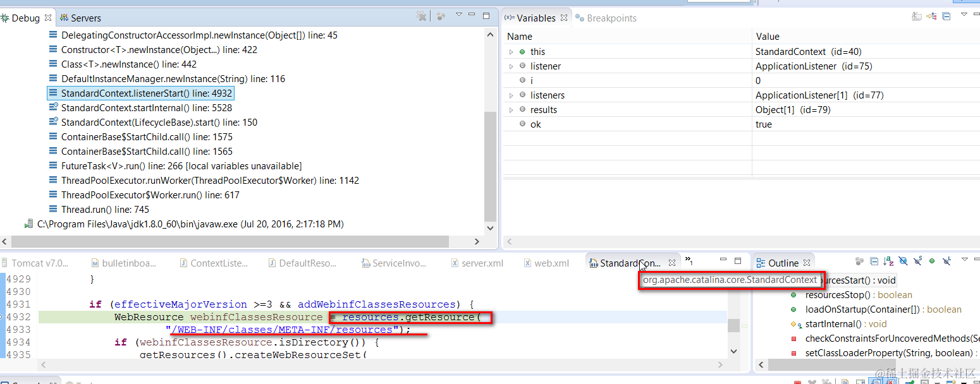
Task: Click the Name column header in Variables
Action: click(x=627, y=36)
